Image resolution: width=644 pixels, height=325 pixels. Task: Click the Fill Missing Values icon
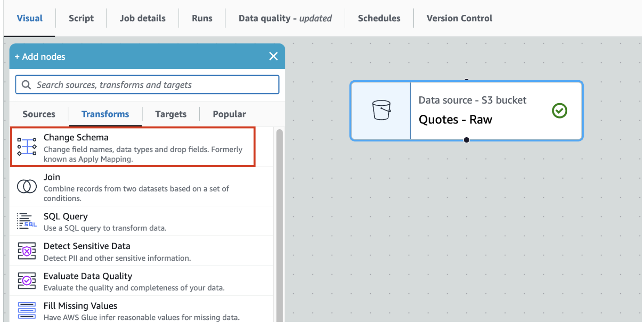[x=27, y=310]
